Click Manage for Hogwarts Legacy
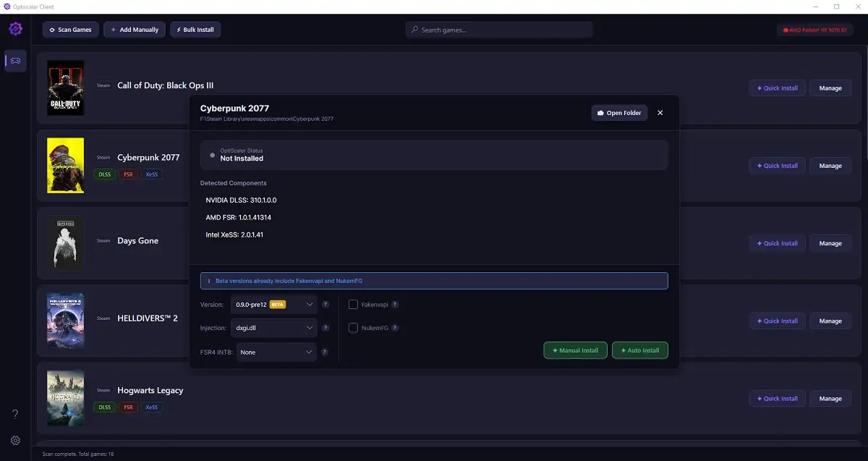 830,398
